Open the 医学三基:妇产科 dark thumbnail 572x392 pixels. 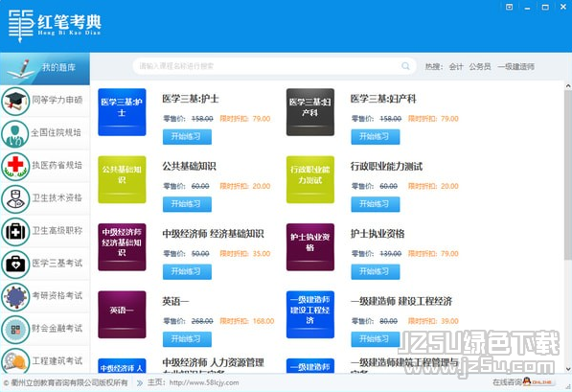(310, 112)
